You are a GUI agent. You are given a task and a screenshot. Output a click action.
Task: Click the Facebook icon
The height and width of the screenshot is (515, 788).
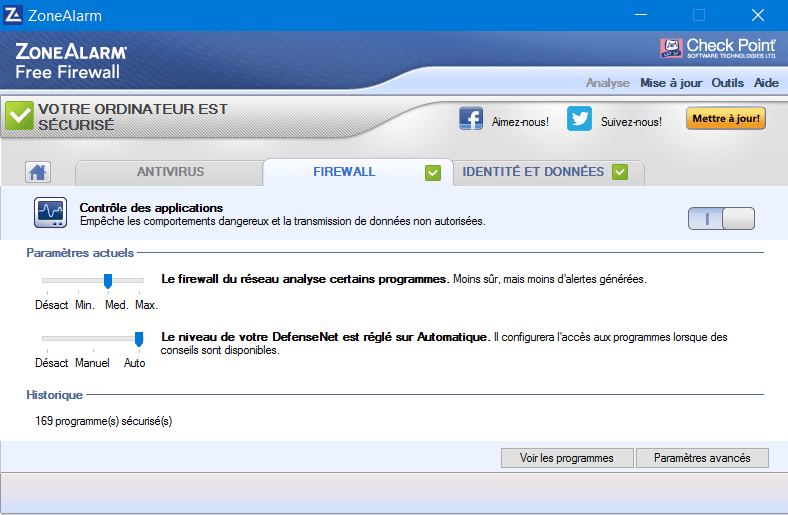click(x=471, y=119)
